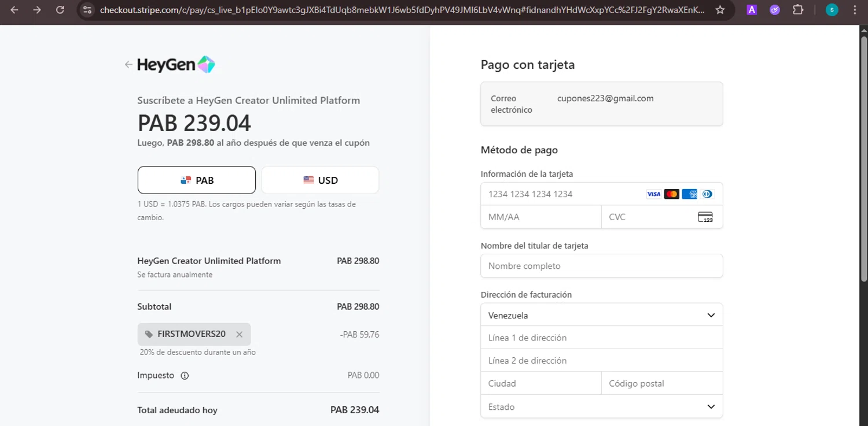Open the Extensions puzzle-piece menu
This screenshot has width=868, height=426.
pos(798,10)
